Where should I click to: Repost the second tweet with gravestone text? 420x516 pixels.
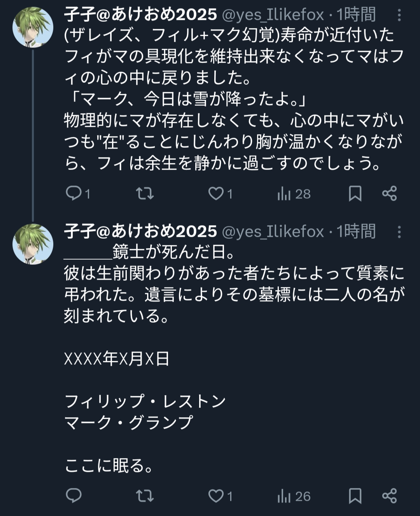(x=145, y=496)
